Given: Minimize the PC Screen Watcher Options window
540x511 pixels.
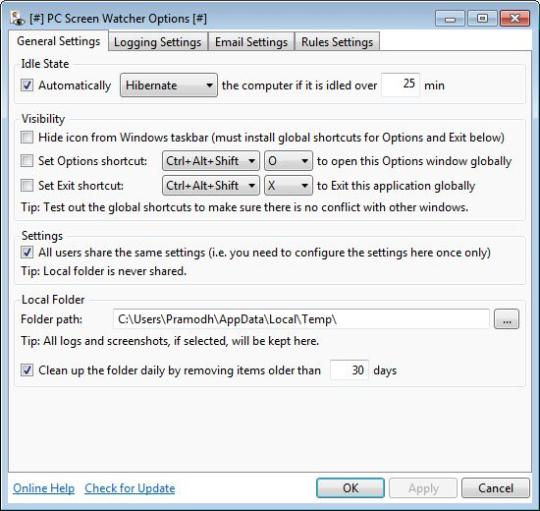Looking at the screenshot, I should [x=449, y=19].
